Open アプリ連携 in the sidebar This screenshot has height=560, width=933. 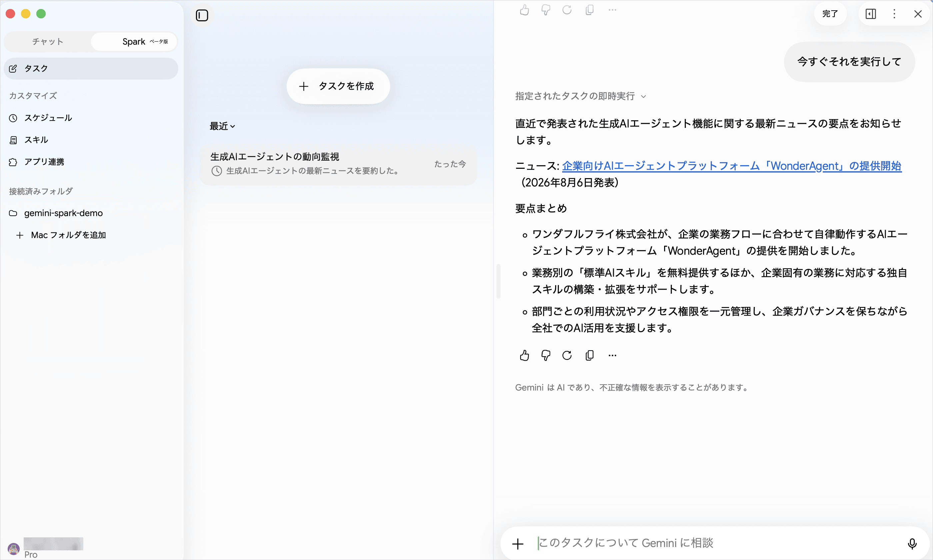[x=91, y=162]
